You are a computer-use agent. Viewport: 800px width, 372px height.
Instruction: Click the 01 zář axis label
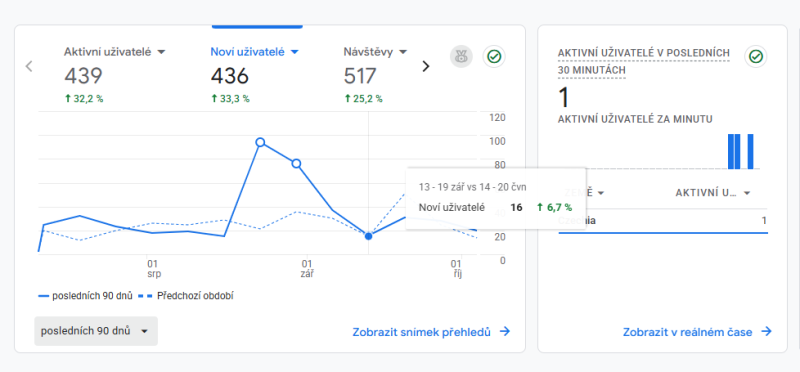(x=307, y=269)
